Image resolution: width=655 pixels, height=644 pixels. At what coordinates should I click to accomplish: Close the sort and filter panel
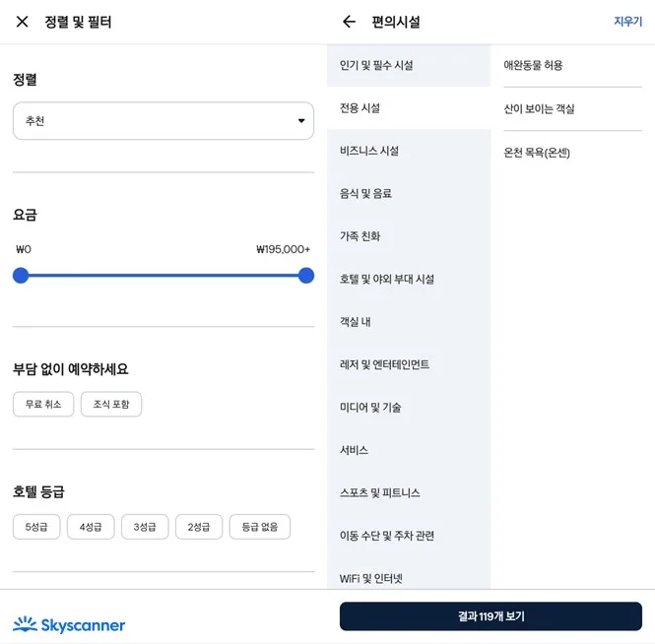23,22
